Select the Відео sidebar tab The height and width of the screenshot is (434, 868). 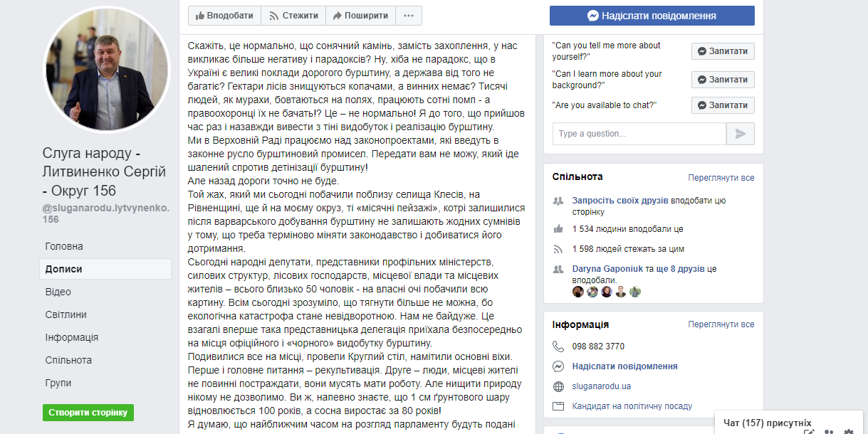pyautogui.click(x=58, y=292)
